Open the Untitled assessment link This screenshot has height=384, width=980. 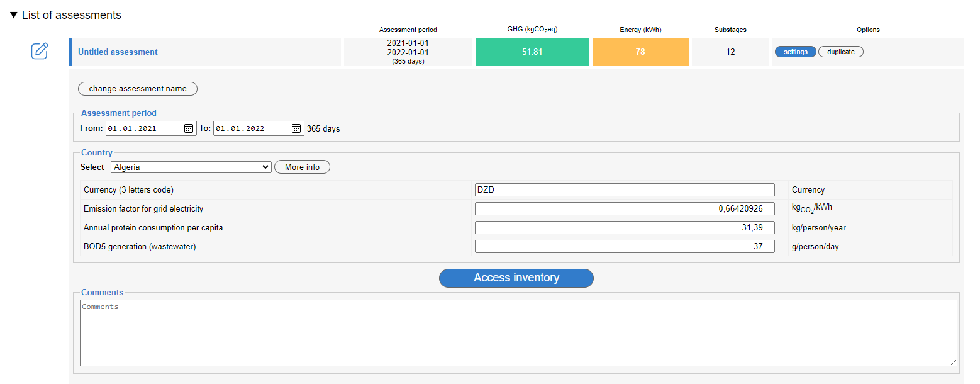tap(118, 52)
